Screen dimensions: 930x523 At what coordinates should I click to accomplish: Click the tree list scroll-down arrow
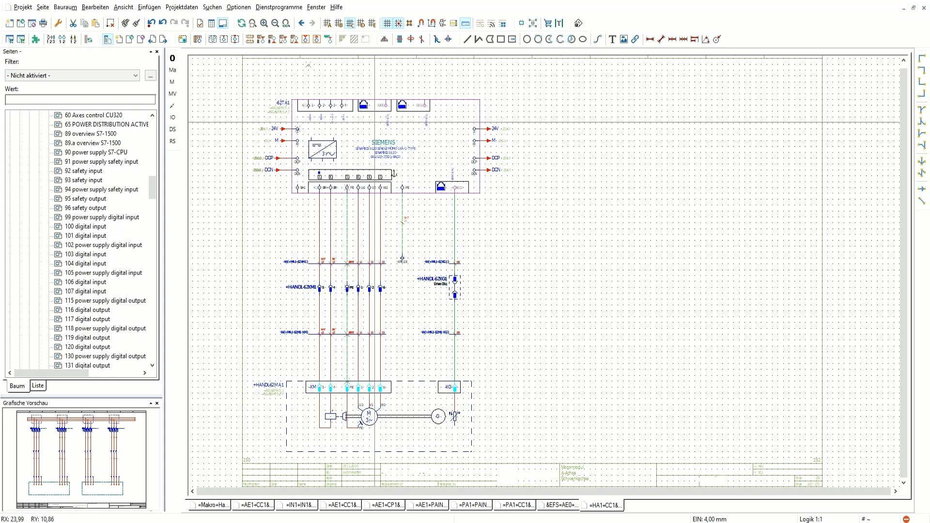pyautogui.click(x=152, y=365)
